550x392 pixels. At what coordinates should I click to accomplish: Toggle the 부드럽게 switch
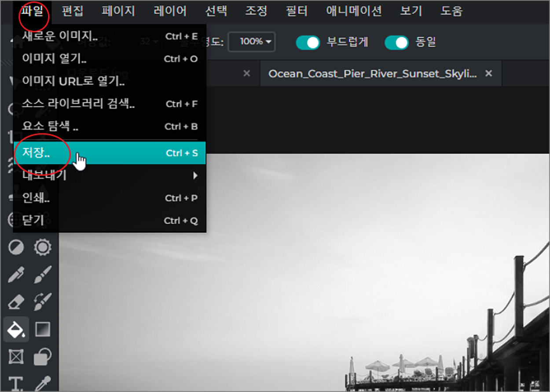(x=308, y=42)
